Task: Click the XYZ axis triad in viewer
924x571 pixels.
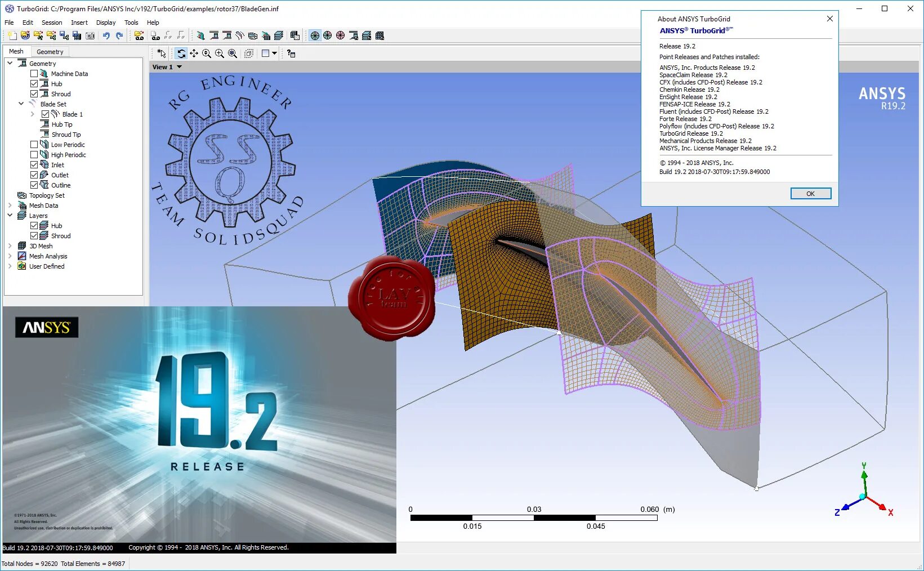Action: click(864, 490)
